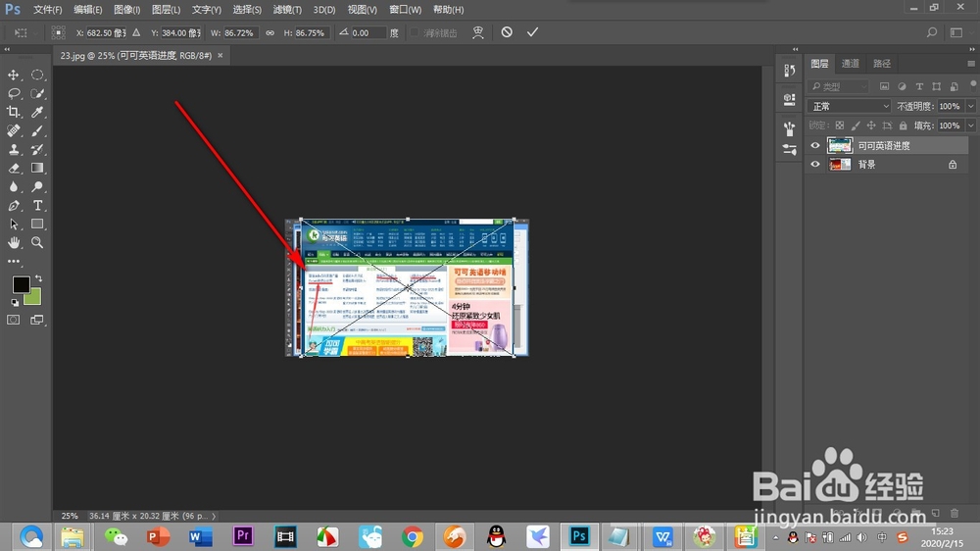980x551 pixels.
Task: Toggle the width-height aspect ratio link
Action: [x=270, y=32]
